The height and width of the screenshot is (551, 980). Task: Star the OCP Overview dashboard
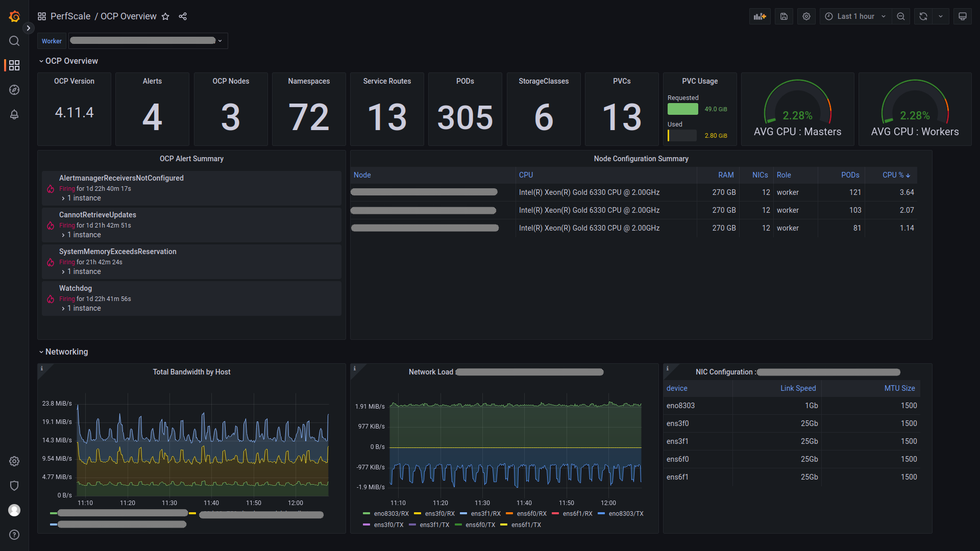tap(165, 16)
